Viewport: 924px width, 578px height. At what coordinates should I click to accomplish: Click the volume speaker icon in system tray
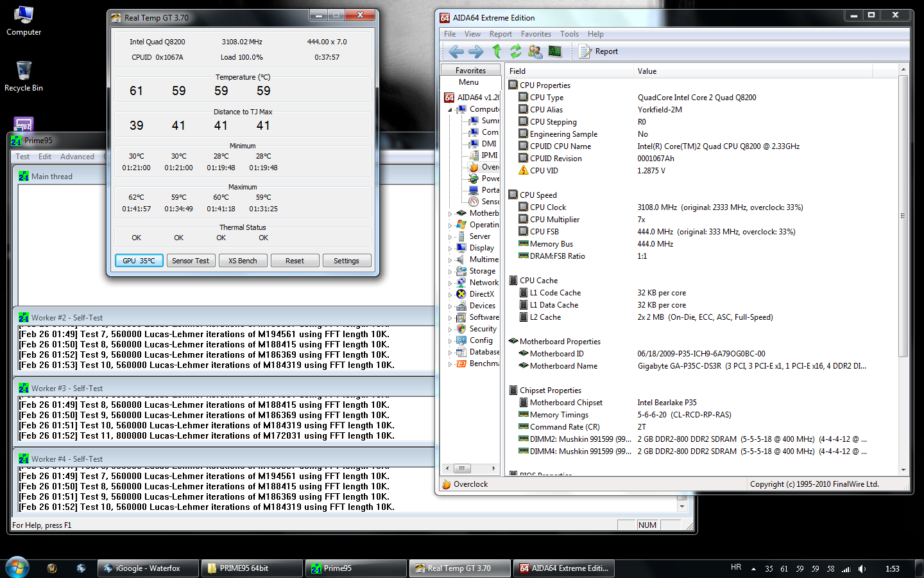coord(862,569)
